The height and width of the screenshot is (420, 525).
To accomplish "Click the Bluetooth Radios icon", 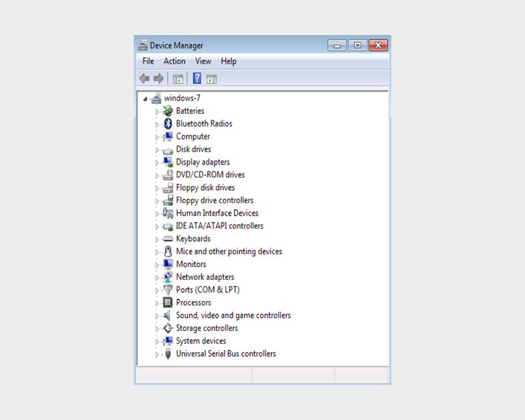I will point(168,124).
